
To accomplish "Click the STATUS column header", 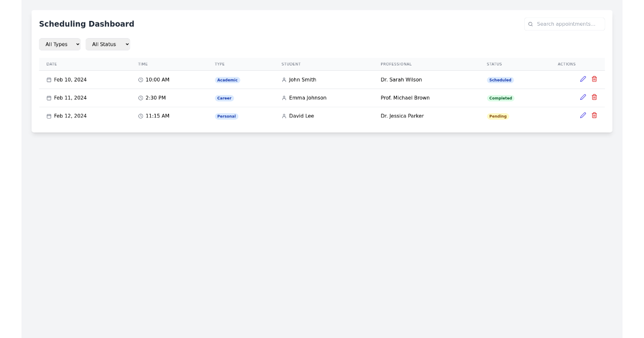I will click(x=494, y=64).
